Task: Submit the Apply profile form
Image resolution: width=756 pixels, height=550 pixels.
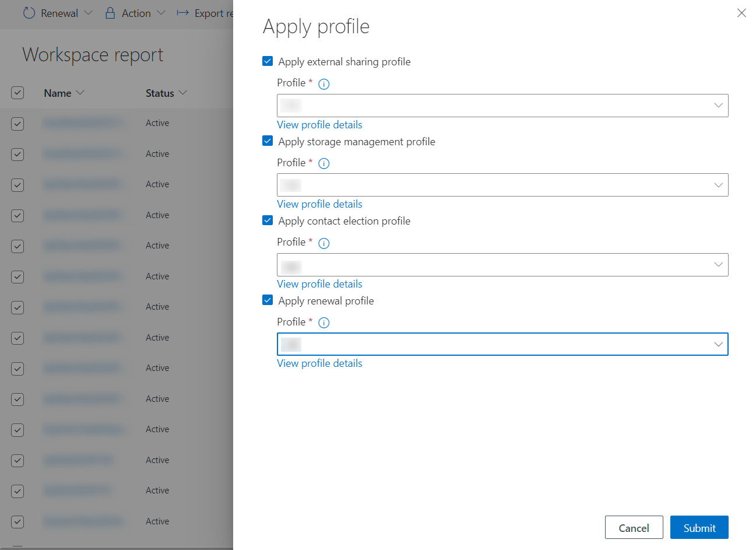Action: click(x=699, y=527)
